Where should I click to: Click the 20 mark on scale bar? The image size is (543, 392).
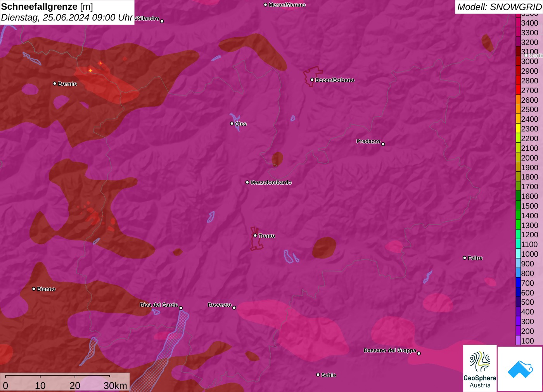[75, 385]
